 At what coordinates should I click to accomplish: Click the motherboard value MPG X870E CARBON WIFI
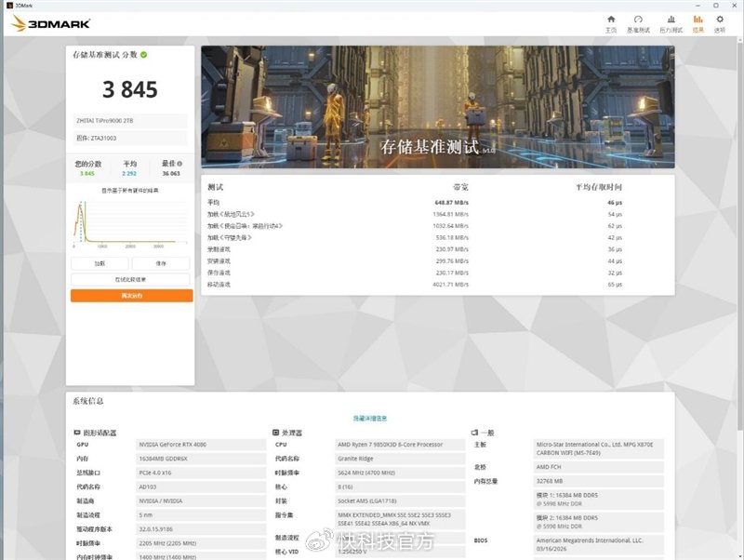598,449
